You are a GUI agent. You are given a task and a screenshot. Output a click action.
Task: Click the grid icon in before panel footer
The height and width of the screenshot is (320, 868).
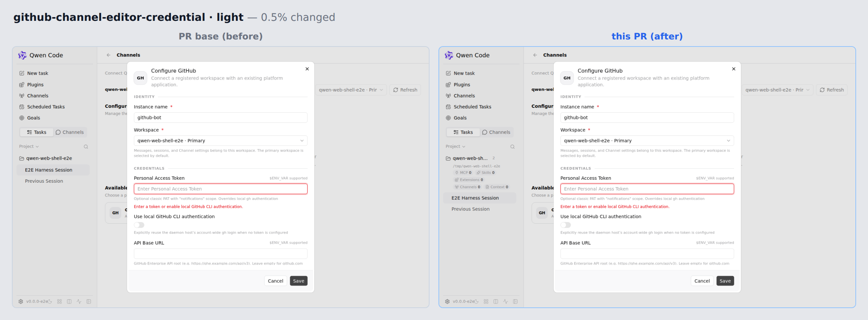(x=59, y=301)
